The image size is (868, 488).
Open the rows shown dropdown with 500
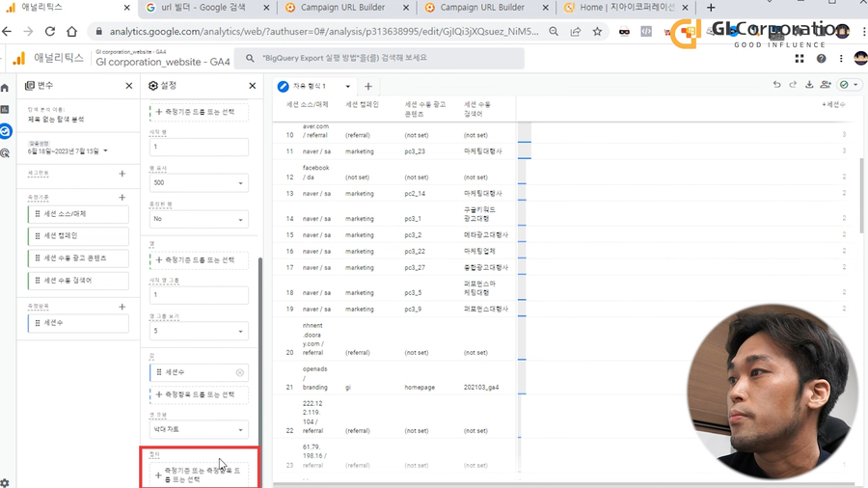pyautogui.click(x=199, y=182)
